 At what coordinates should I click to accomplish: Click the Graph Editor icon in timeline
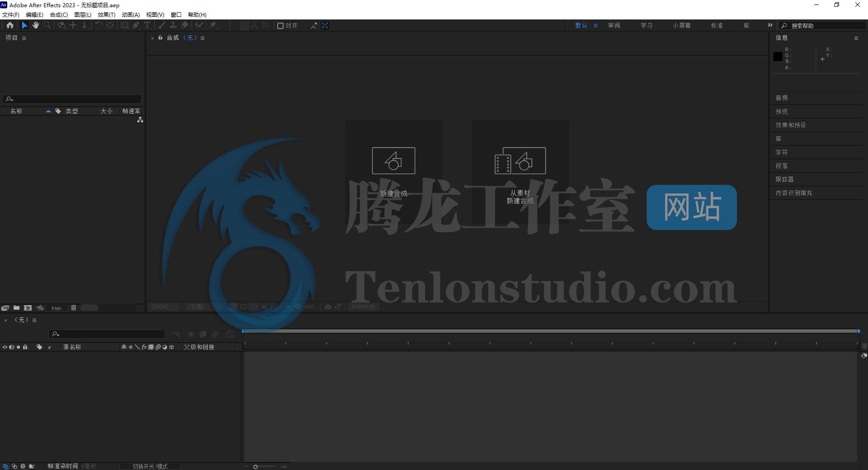click(x=230, y=334)
